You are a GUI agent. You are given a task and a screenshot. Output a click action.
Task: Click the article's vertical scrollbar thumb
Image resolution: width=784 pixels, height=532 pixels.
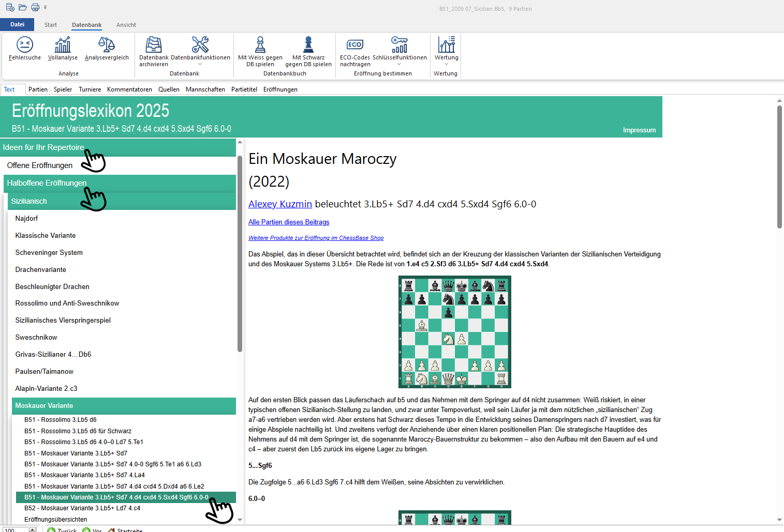(779, 165)
